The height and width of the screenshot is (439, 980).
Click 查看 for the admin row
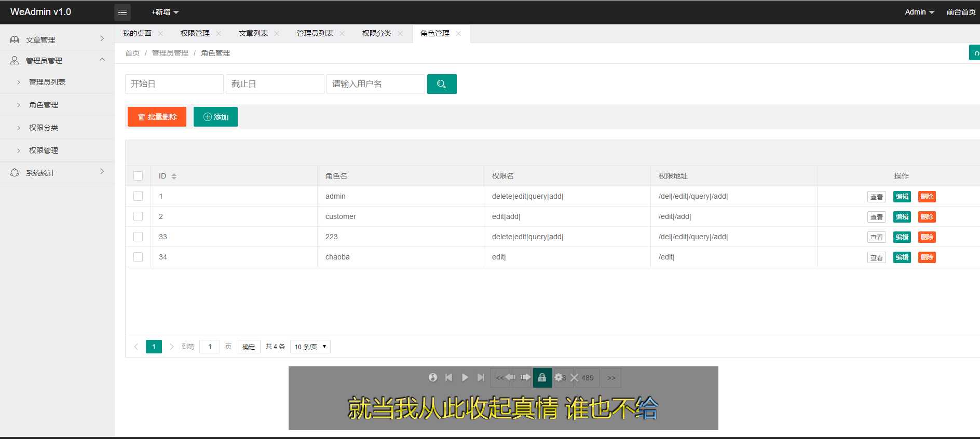(877, 197)
